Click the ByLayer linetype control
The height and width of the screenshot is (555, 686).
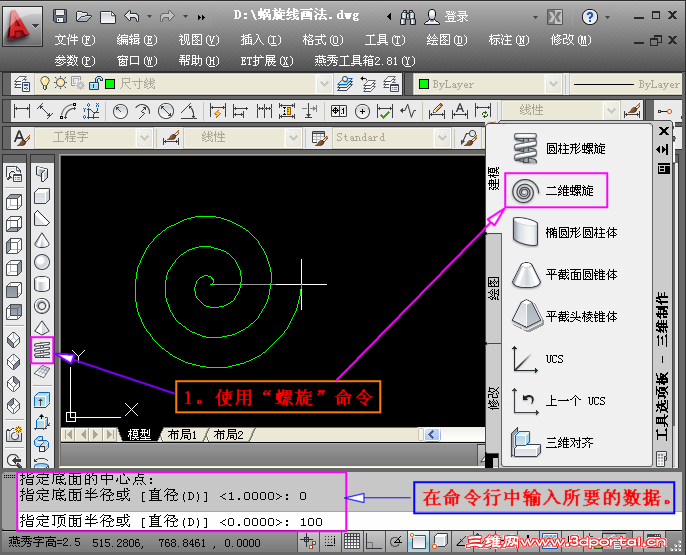[x=626, y=84]
